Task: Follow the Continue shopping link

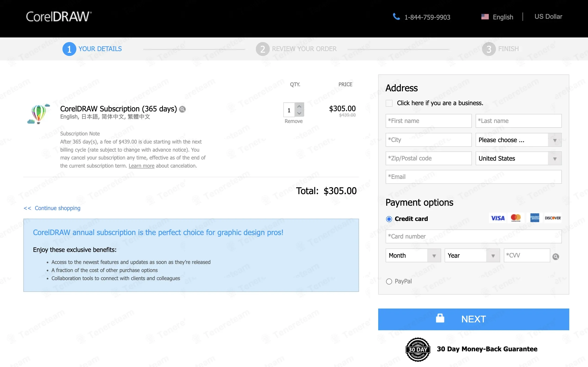Action: [x=57, y=208]
